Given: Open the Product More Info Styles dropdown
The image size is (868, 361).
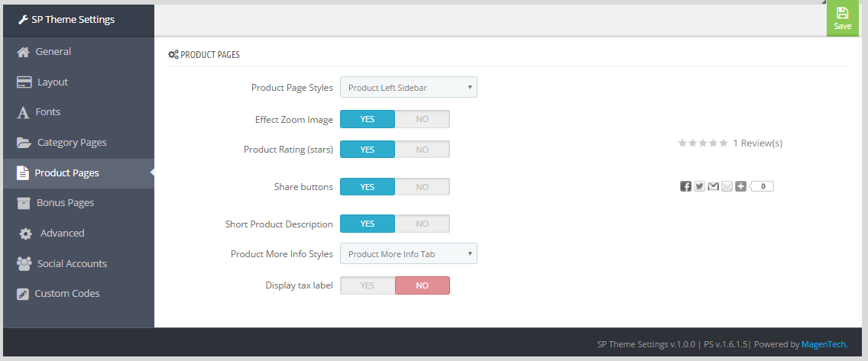Looking at the screenshot, I should [409, 253].
